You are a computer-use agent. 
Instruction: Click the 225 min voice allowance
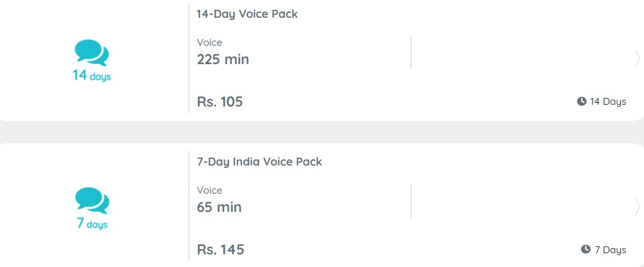[223, 59]
